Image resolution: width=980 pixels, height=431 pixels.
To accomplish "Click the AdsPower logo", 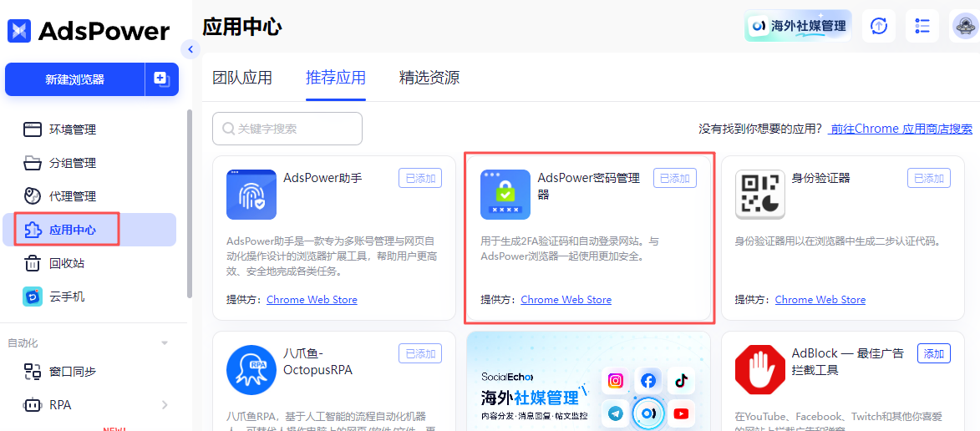I will tap(88, 30).
